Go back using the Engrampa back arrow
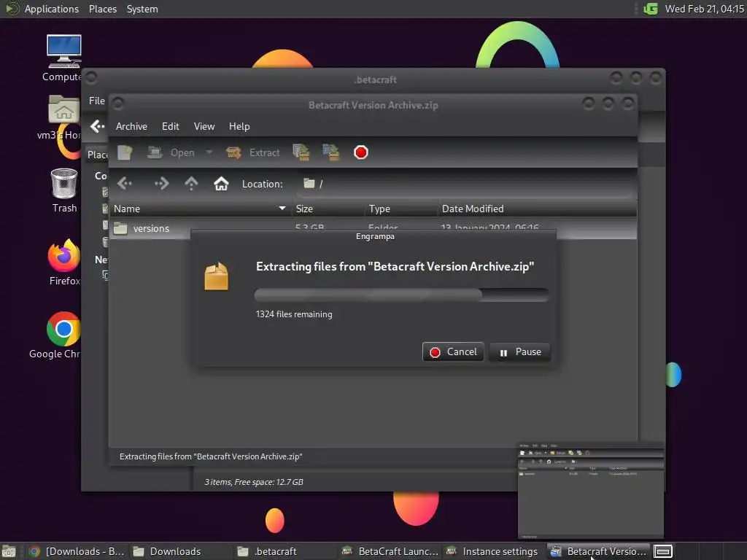 125,183
